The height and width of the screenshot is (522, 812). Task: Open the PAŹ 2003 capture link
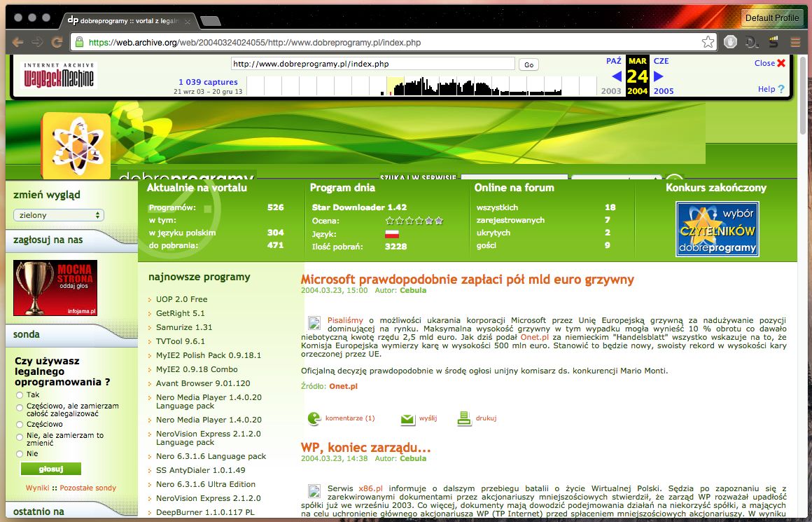point(613,61)
